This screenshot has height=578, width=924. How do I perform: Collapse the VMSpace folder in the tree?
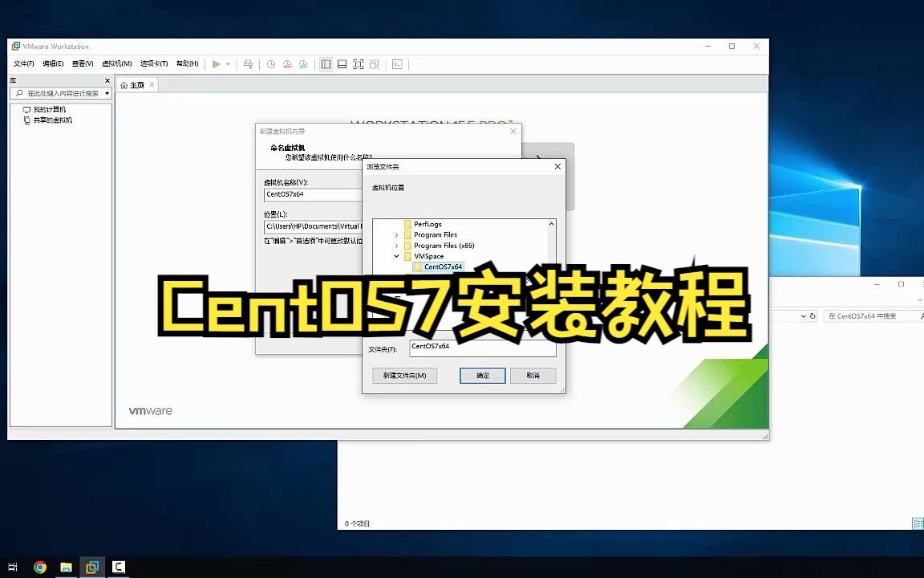(396, 255)
